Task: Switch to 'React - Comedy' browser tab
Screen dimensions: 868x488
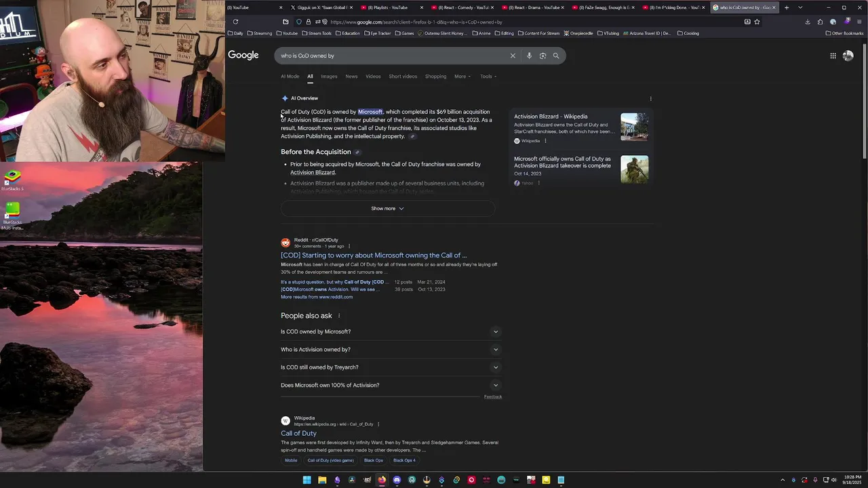Action: click(462, 7)
